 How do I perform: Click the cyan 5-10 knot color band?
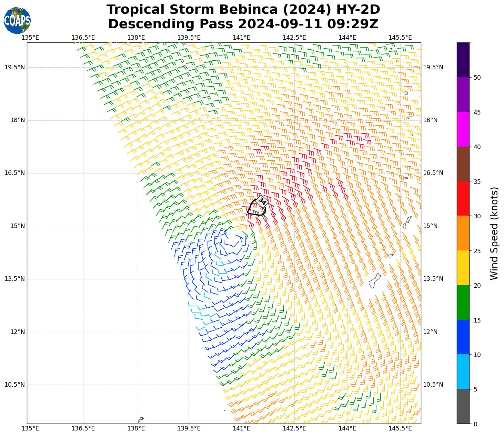click(463, 371)
